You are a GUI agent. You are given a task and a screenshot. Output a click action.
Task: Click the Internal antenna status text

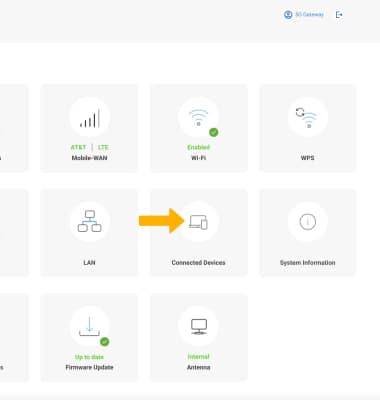(x=198, y=357)
